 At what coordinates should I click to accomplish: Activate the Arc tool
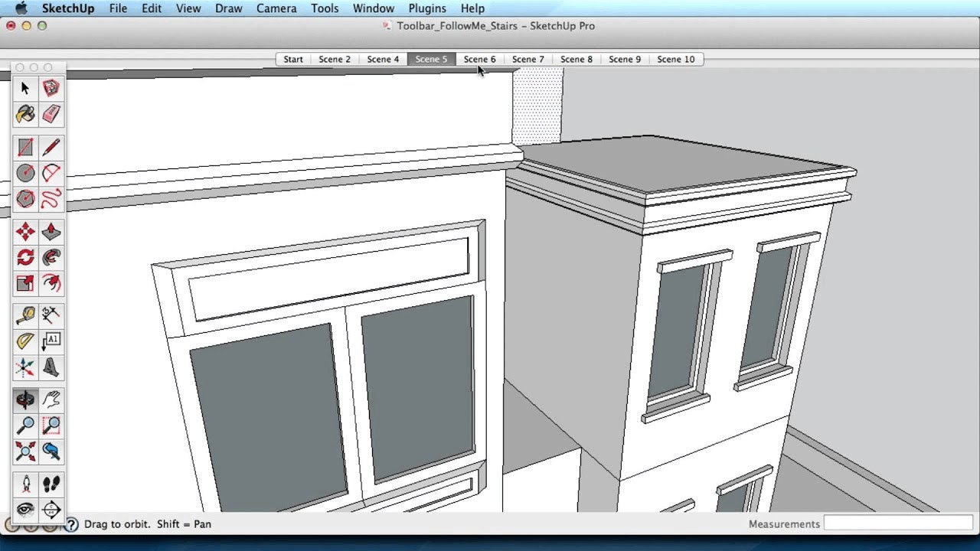[51, 173]
